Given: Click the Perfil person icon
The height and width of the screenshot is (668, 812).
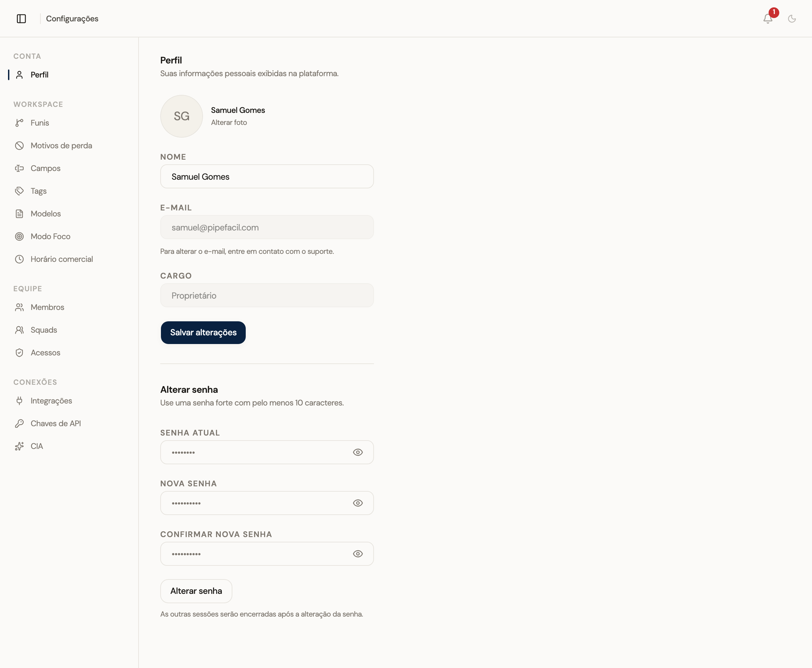Looking at the screenshot, I should point(19,75).
